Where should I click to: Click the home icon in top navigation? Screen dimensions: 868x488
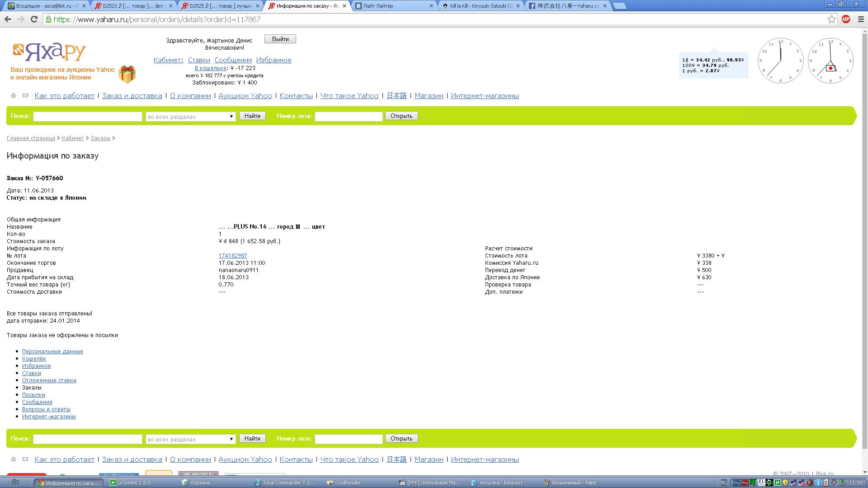click(x=13, y=95)
